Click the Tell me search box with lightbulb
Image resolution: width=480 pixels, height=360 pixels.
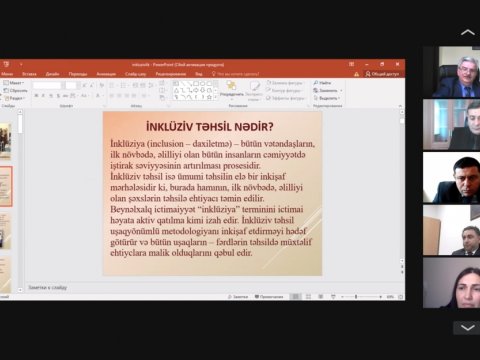[235, 74]
